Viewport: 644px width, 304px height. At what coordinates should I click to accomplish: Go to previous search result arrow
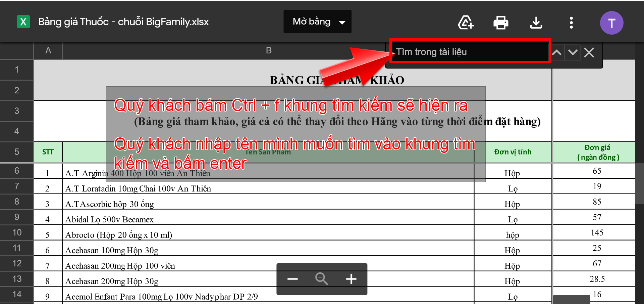557,52
